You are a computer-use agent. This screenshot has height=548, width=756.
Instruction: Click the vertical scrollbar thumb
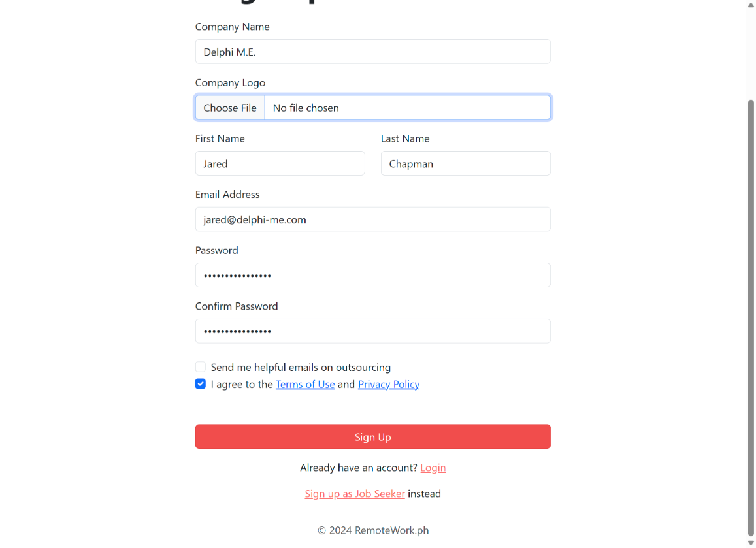(x=751, y=317)
